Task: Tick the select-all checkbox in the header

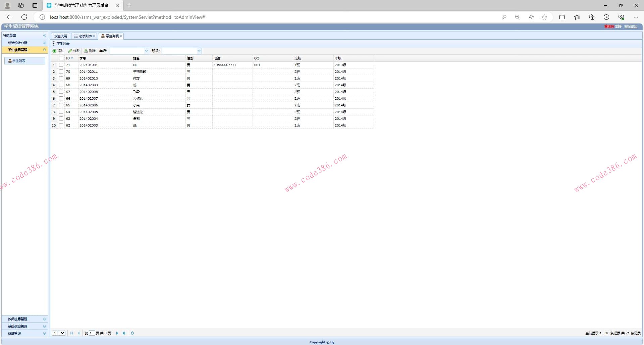Action: point(61,58)
